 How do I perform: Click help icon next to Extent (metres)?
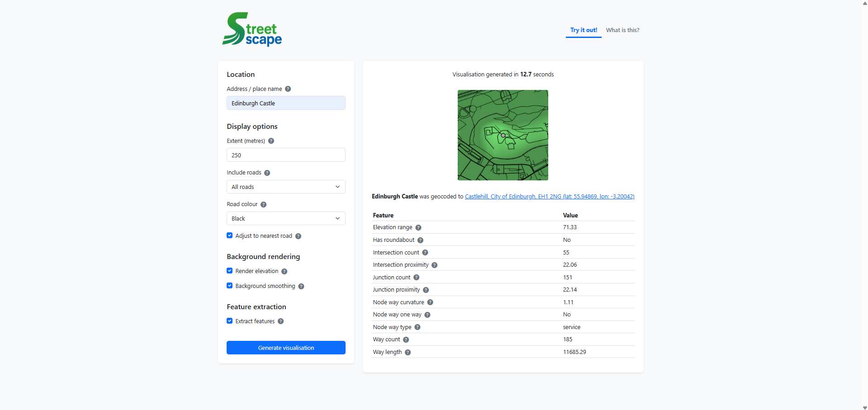coord(271,141)
